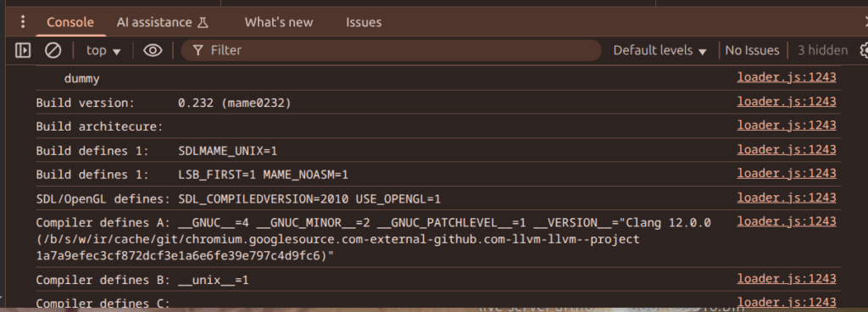The width and height of the screenshot is (868, 312).
Task: Clear console with the circle-slash icon
Action: pos(53,50)
